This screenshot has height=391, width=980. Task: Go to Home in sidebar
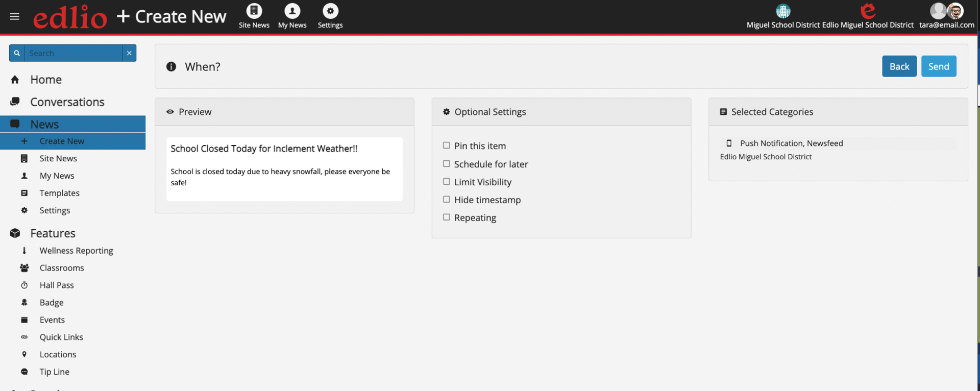coord(46,80)
